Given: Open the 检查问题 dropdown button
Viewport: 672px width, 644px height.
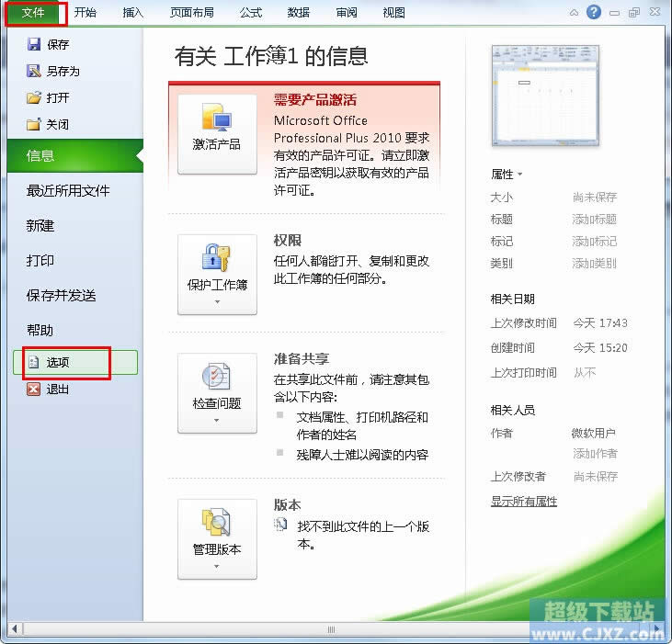Looking at the screenshot, I should pyautogui.click(x=217, y=393).
